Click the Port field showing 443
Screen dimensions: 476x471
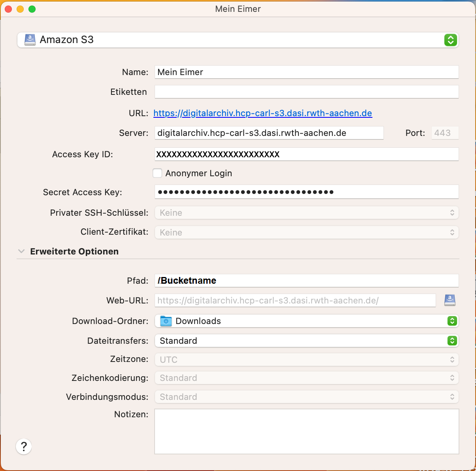point(445,133)
